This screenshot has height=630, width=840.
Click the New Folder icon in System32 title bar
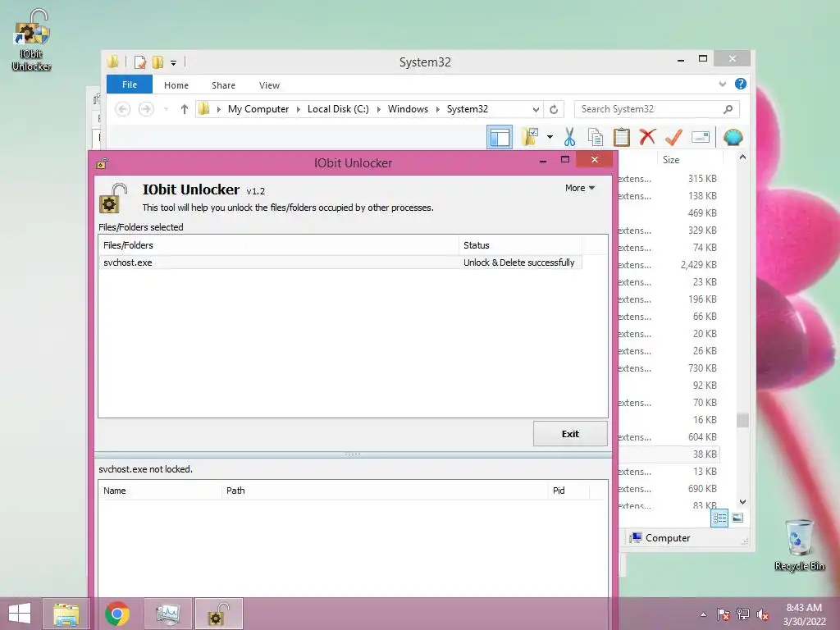coord(157,62)
